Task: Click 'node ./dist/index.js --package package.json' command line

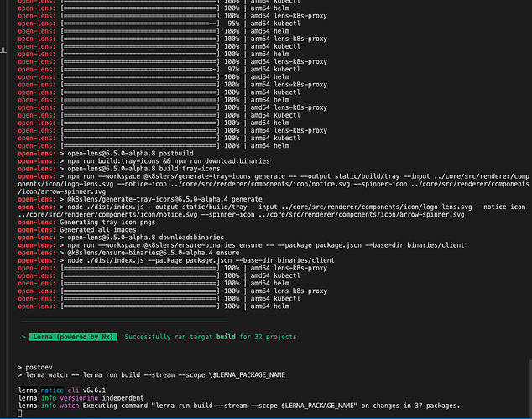Action: [176, 260]
